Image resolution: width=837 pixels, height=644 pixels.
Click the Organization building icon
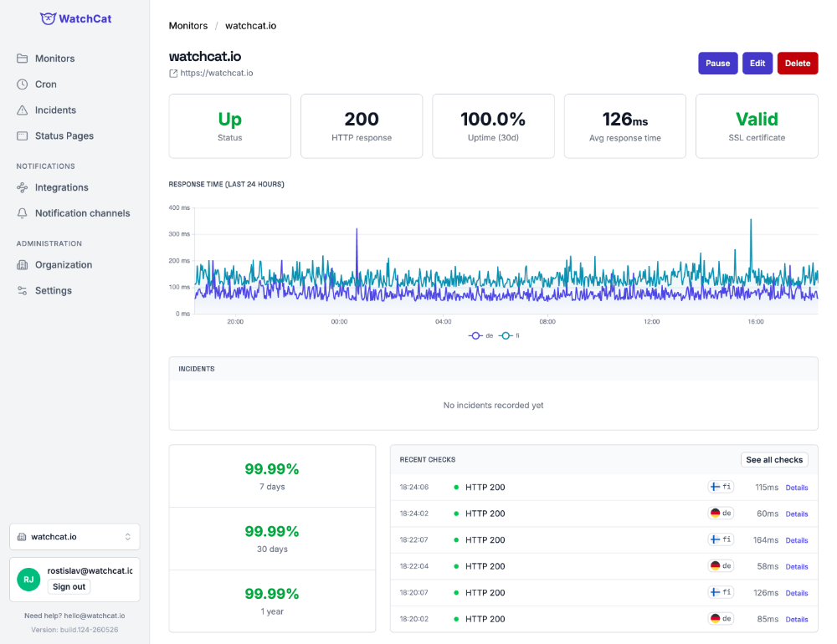22,264
